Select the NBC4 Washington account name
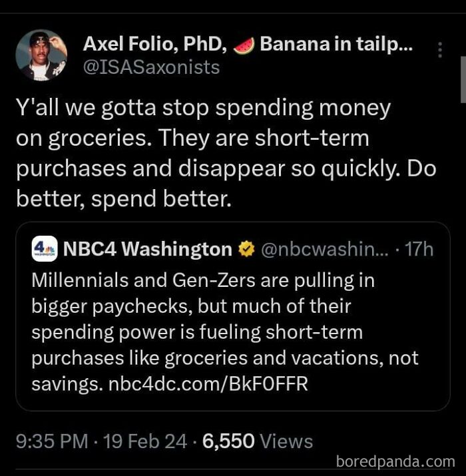Image resolution: width=466 pixels, height=476 pixels. tap(147, 249)
